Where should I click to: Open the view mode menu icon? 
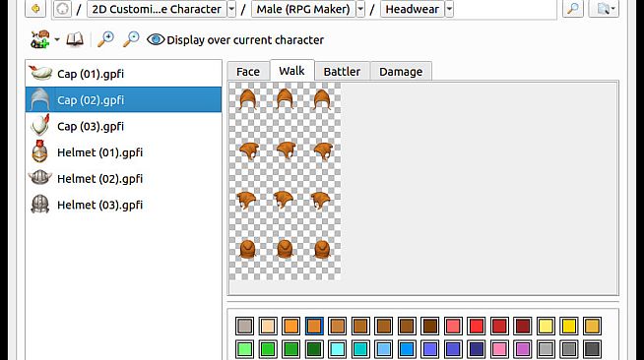604,8
